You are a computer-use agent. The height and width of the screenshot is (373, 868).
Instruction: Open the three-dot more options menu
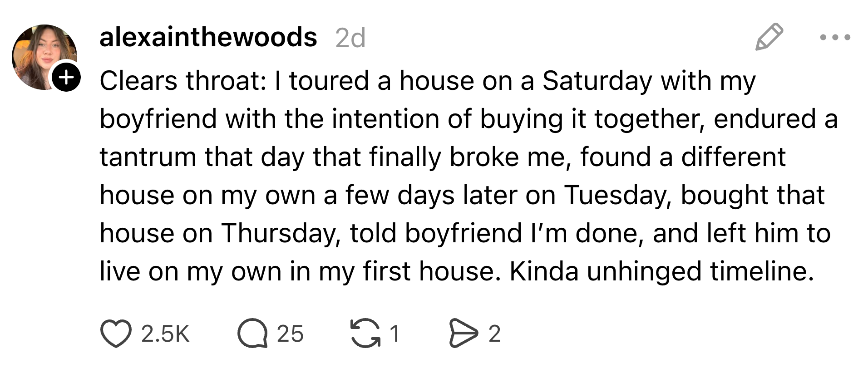pos(835,37)
